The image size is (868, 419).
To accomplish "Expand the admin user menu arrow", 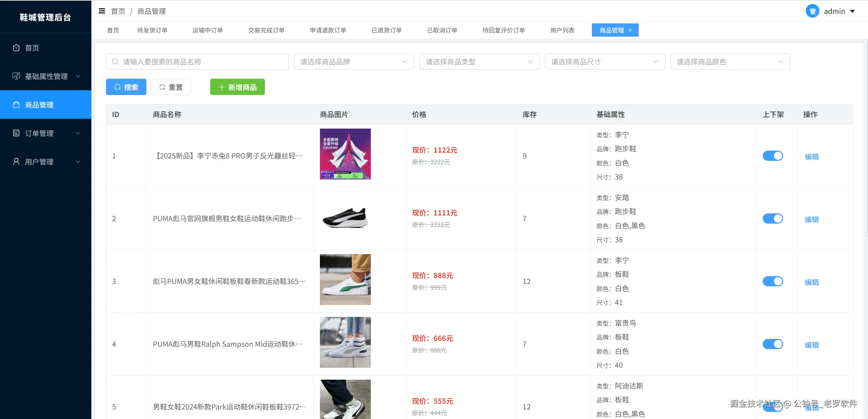I will pyautogui.click(x=852, y=11).
